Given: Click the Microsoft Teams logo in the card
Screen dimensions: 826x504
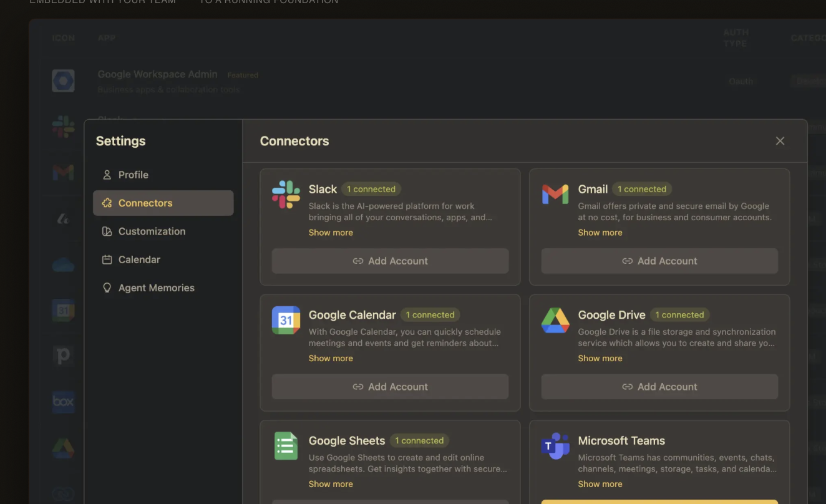Looking at the screenshot, I should point(555,446).
